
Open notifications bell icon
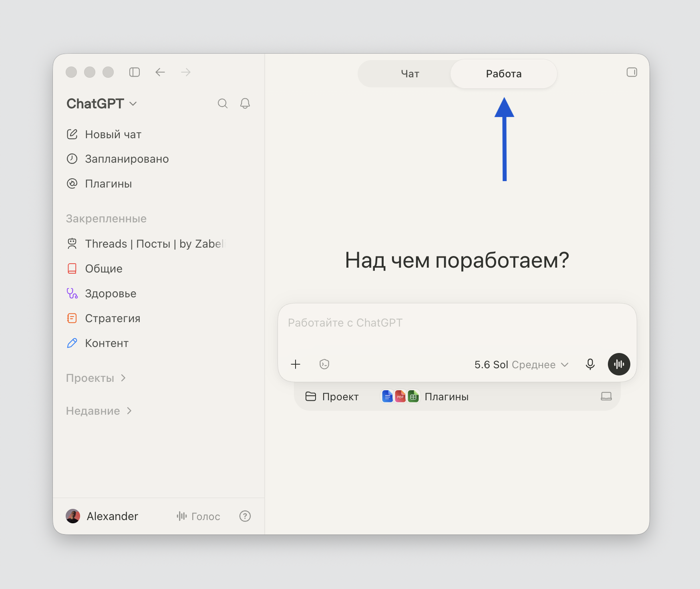click(245, 103)
